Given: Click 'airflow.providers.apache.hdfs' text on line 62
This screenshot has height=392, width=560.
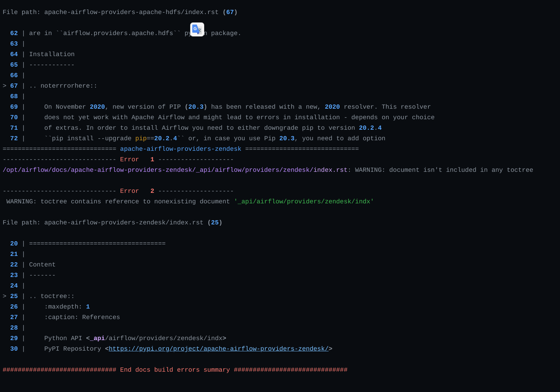Looking at the screenshot, I should click(x=118, y=33).
